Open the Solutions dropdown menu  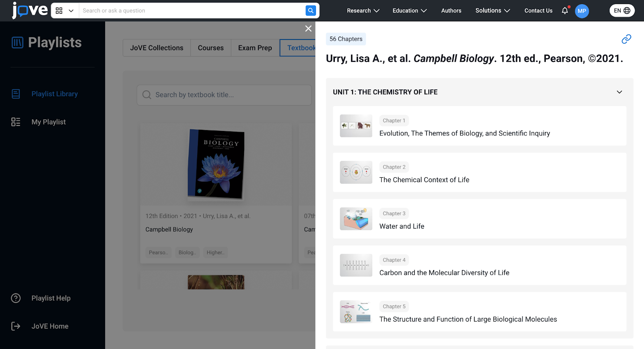pos(493,11)
